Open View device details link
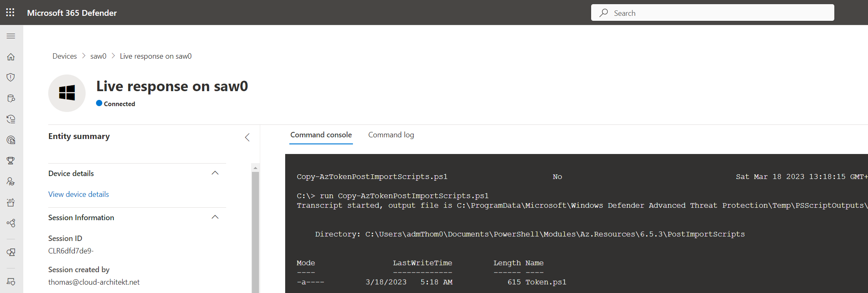The width and height of the screenshot is (868, 293). coord(79,194)
